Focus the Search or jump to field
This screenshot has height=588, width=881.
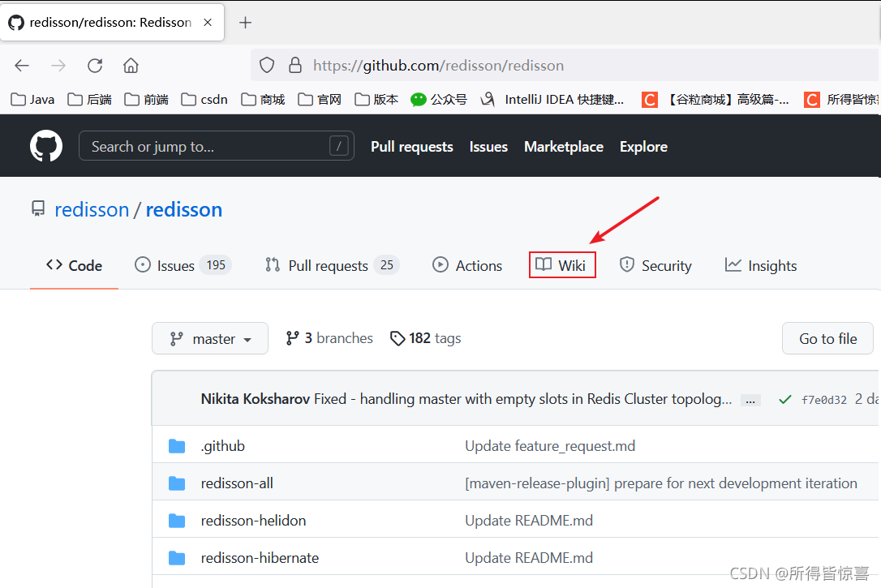point(217,146)
